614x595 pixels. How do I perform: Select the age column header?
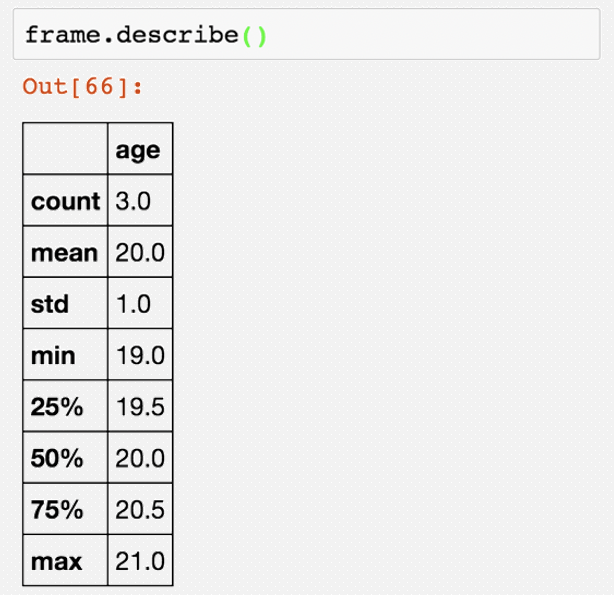coord(139,150)
